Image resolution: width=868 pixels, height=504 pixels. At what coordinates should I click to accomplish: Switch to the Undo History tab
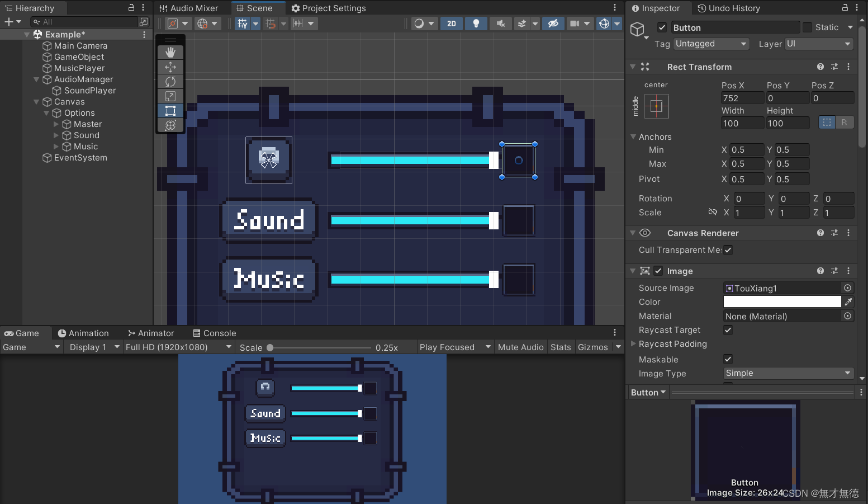(x=729, y=8)
